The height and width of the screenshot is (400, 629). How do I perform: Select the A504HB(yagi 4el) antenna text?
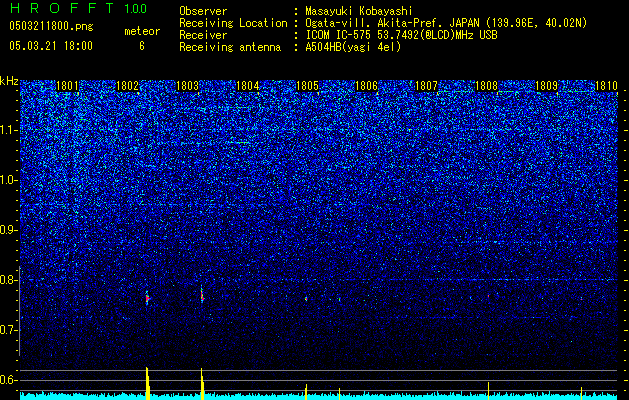point(353,47)
